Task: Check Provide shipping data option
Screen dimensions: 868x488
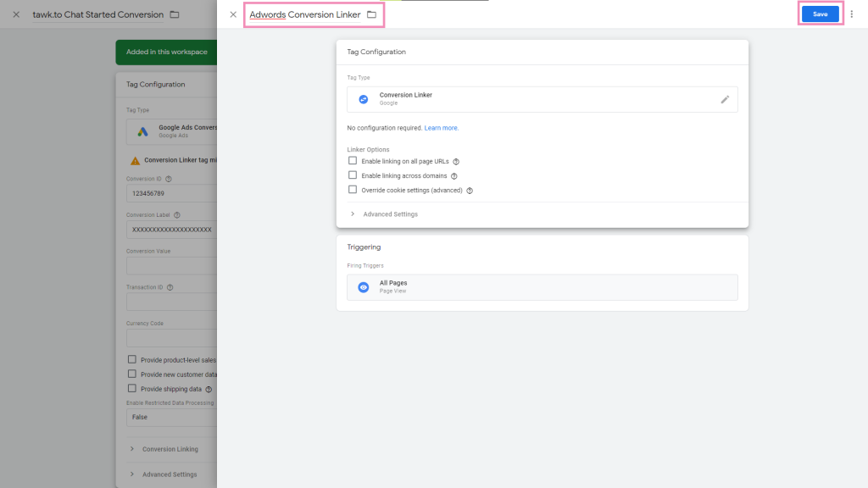Action: click(x=131, y=388)
